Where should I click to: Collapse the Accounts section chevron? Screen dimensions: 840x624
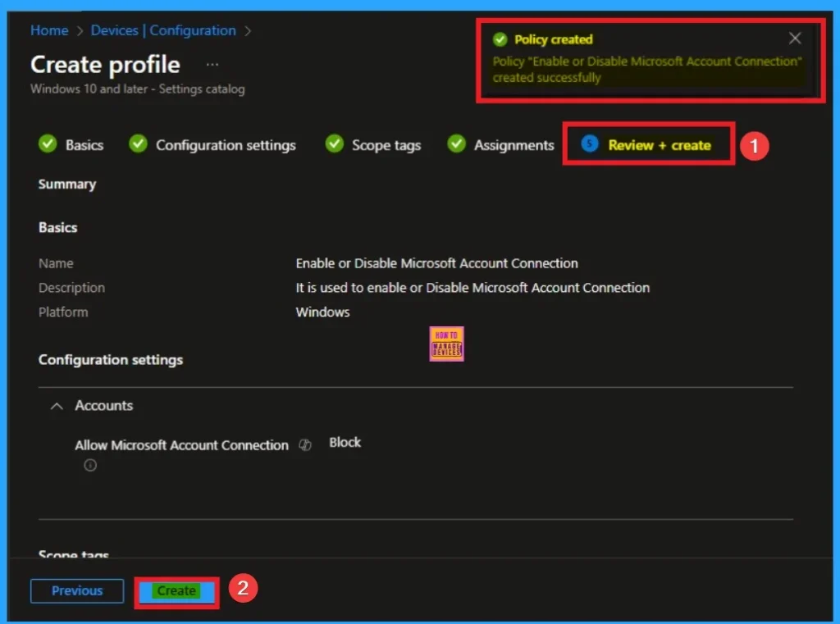coord(57,407)
